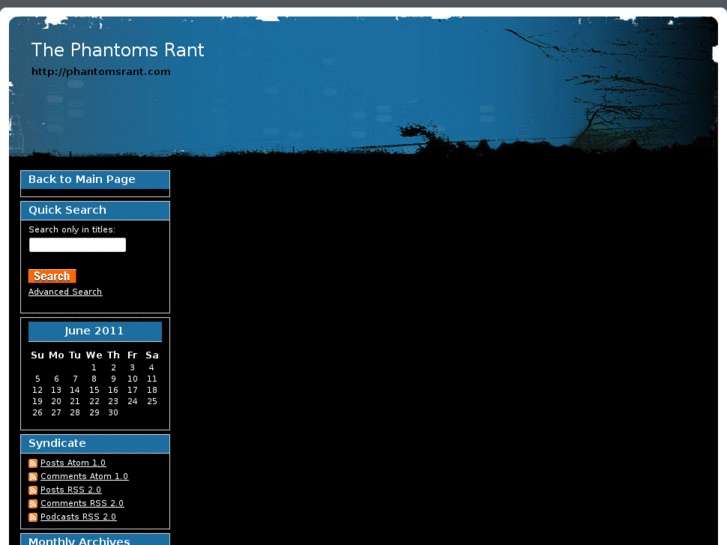This screenshot has width=727, height=545.
Task: Click RSS icon beside Posts Atom 1.0
Action: pos(33,463)
